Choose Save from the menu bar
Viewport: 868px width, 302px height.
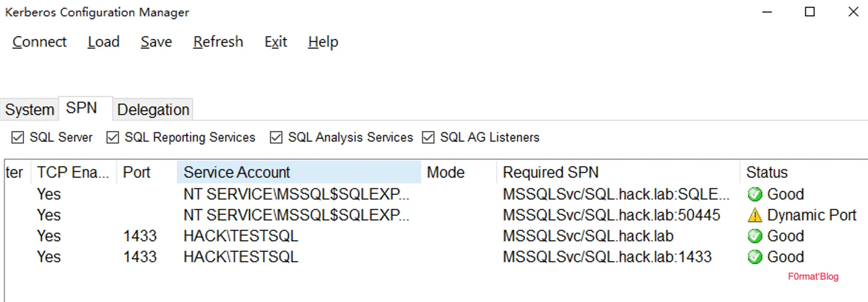(156, 42)
